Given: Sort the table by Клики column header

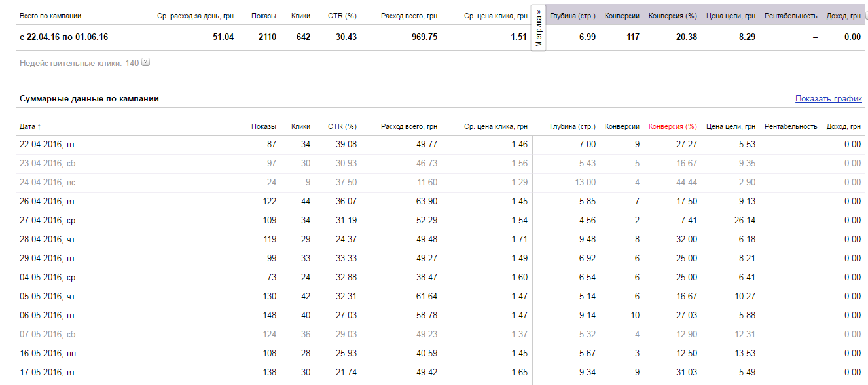Looking at the screenshot, I should pos(300,126).
